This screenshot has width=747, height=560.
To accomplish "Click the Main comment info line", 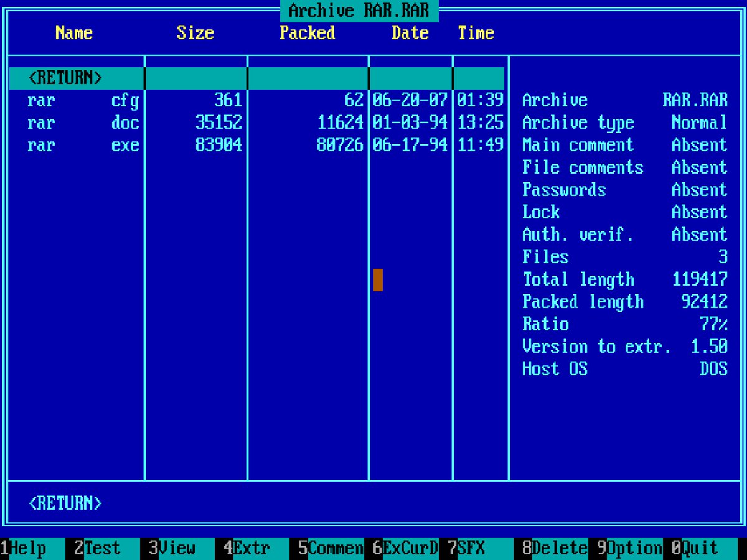I will [625, 145].
